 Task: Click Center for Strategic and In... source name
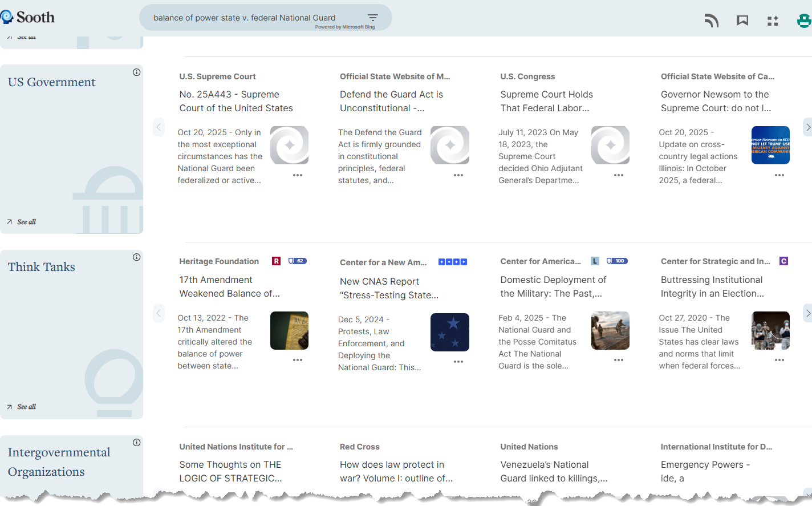(715, 261)
